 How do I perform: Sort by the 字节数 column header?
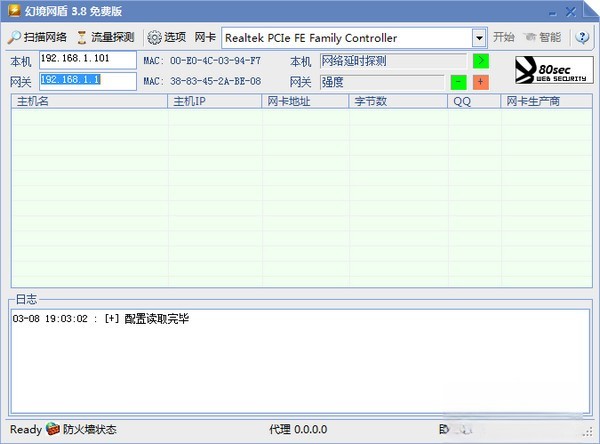[x=398, y=101]
